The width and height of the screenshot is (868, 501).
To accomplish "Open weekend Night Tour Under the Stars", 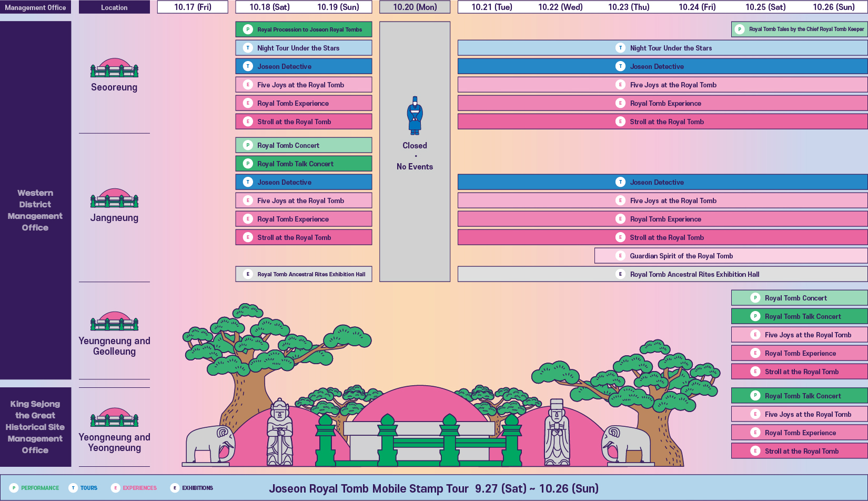I will pos(304,48).
